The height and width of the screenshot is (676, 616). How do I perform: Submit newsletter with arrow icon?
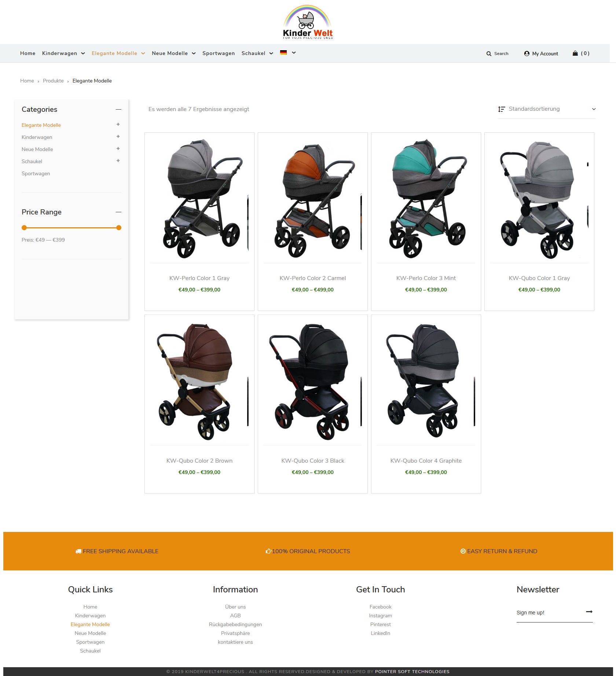589,611
